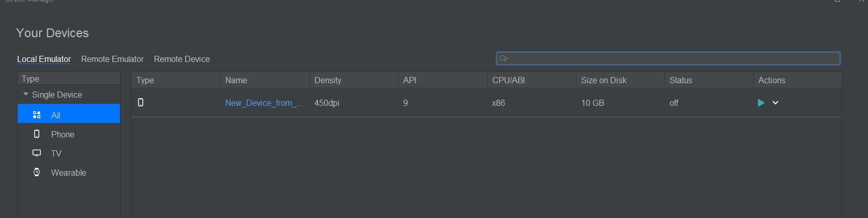
Task: Select the All category grid icon
Action: pos(37,115)
